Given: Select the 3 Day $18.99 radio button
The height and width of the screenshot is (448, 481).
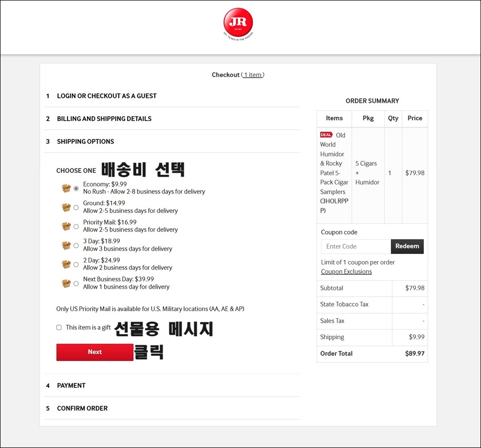Looking at the screenshot, I should point(76,246).
